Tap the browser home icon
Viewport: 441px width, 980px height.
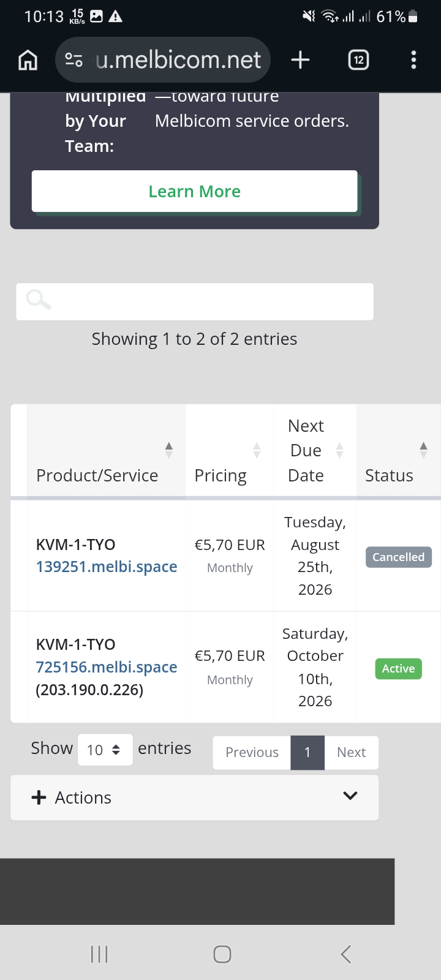click(x=28, y=60)
